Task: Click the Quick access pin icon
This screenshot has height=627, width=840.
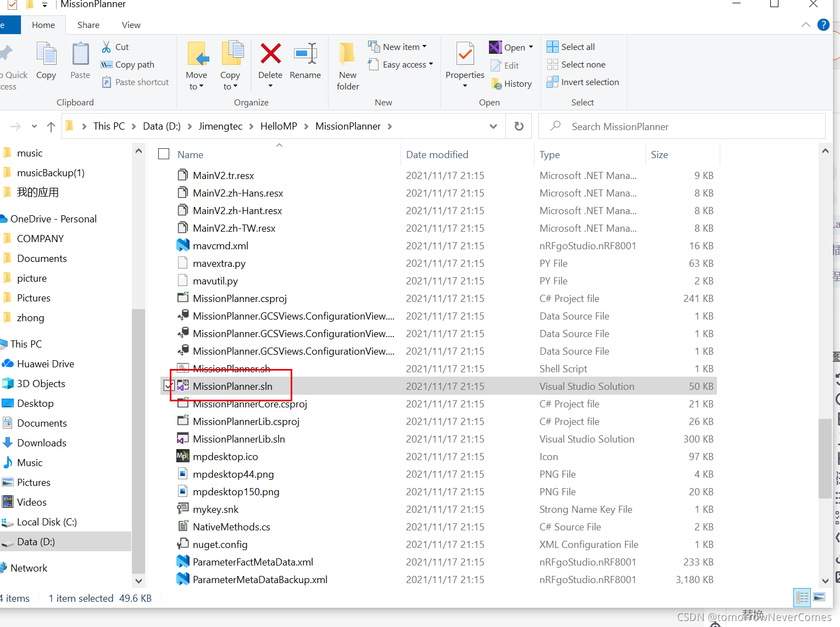Action: 5,54
